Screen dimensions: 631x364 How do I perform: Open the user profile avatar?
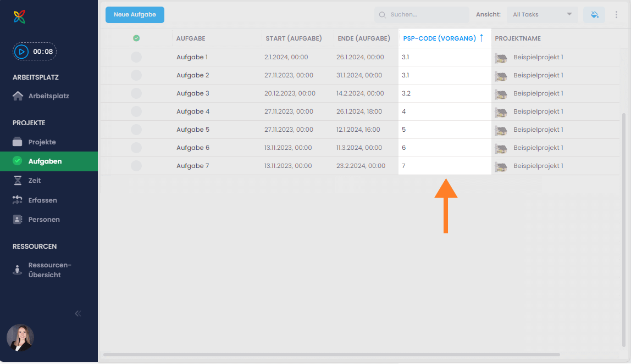pos(20,338)
